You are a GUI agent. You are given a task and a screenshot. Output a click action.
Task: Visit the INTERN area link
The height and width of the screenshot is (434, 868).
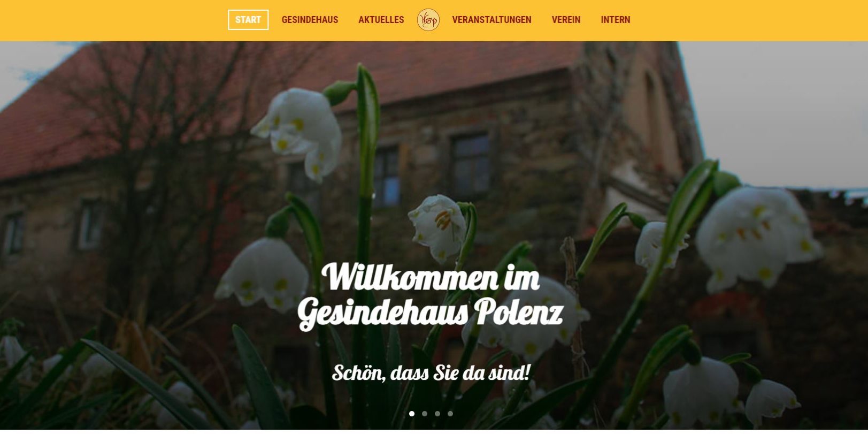(x=615, y=20)
